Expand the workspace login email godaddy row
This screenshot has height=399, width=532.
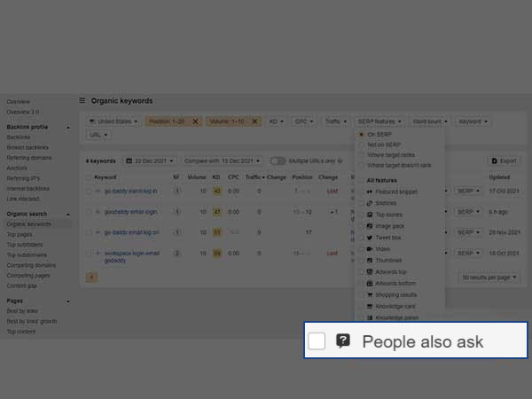click(x=98, y=253)
